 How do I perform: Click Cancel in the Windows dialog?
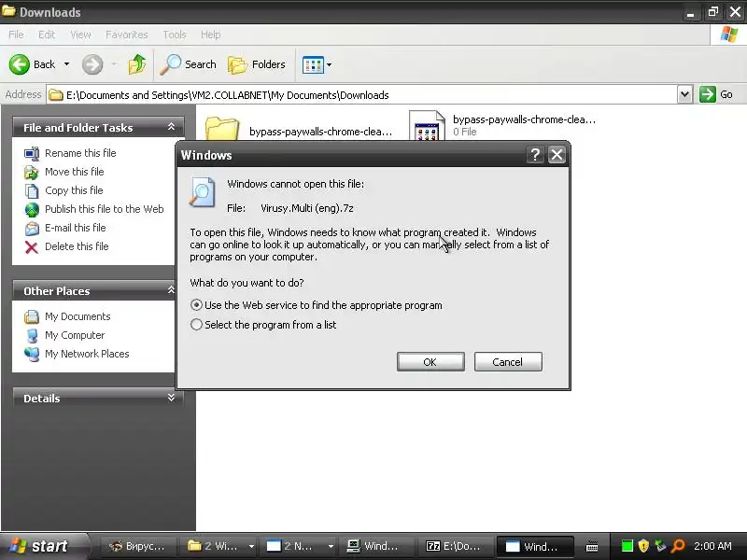(x=508, y=362)
